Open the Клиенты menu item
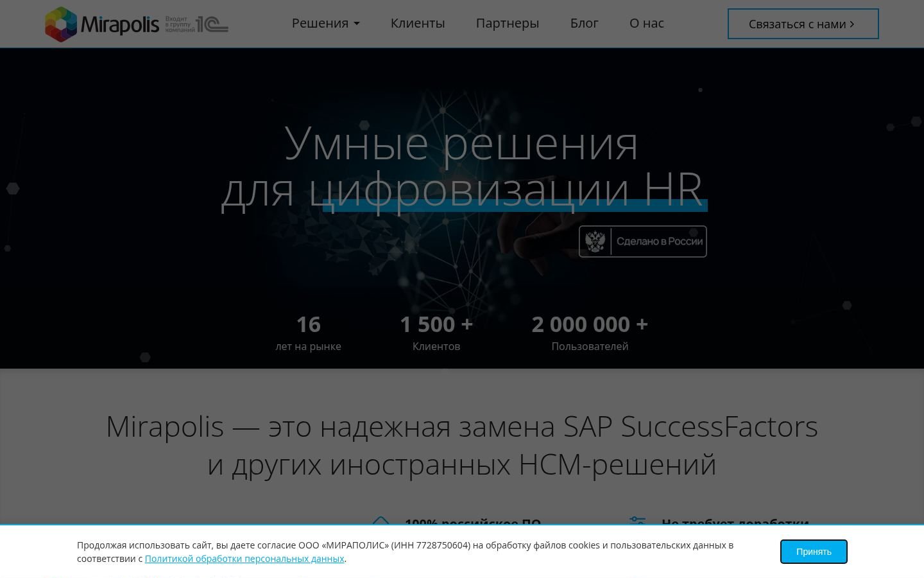Screen dimensions: 924x578 pyautogui.click(x=418, y=23)
